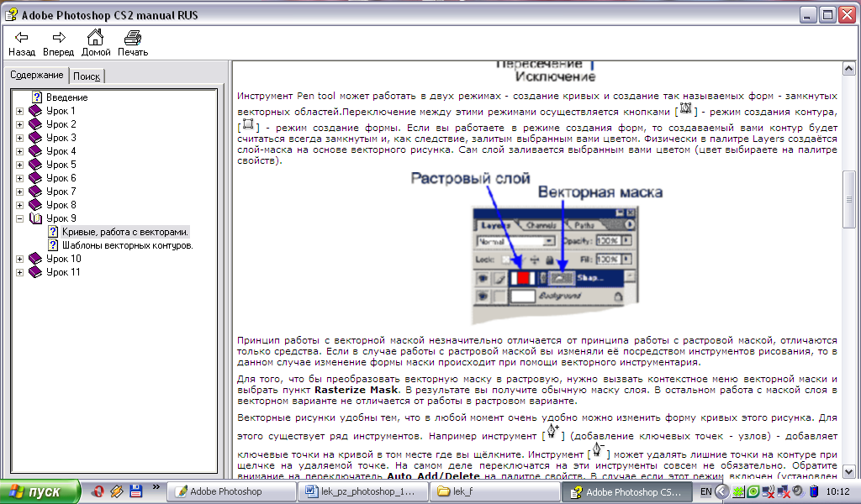Click the question-mark icon beside Введение
This screenshot has width=861, height=504.
[x=37, y=97]
